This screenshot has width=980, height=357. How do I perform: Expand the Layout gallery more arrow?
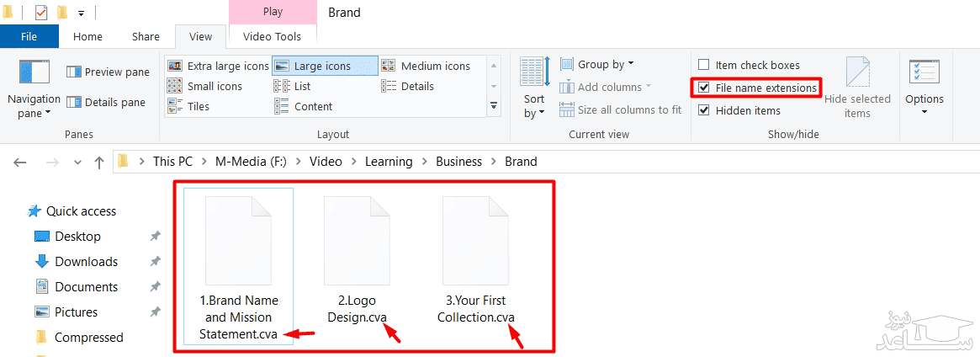point(495,105)
